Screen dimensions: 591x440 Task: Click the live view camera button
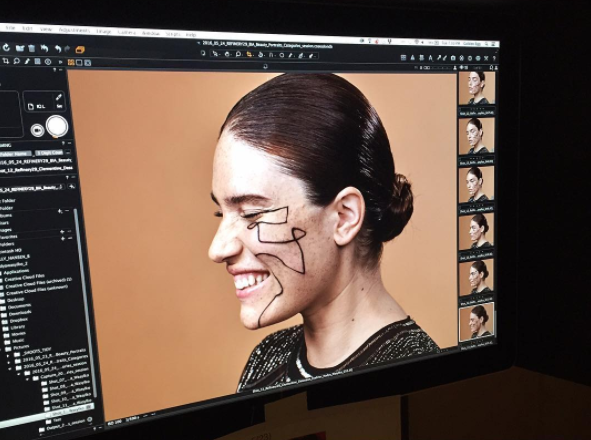coord(37,130)
